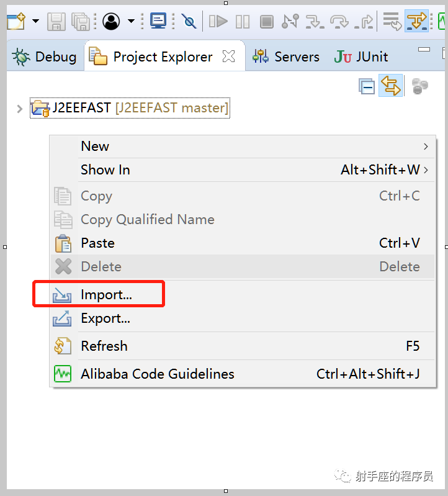This screenshot has height=496, width=448.
Task: Select Import... from context menu
Action: [106, 295]
